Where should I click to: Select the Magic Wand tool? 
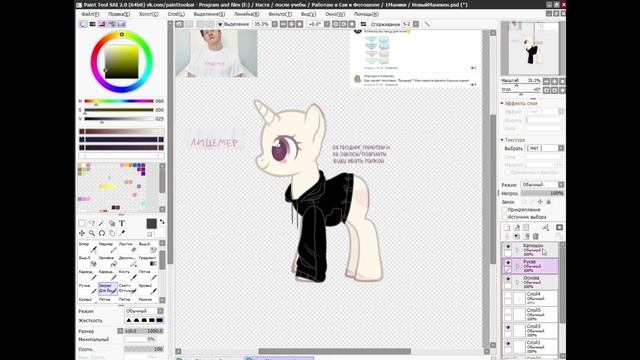(x=102, y=223)
